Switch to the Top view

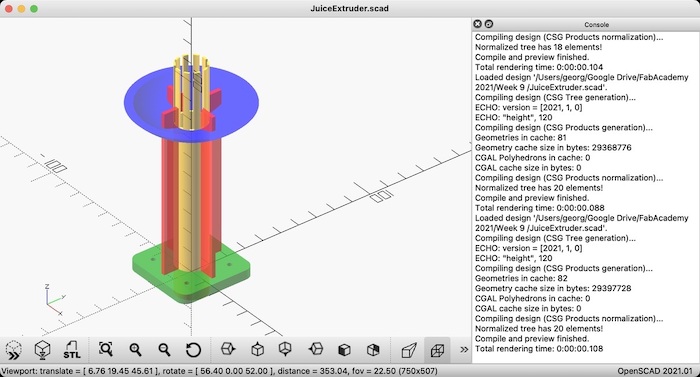click(x=257, y=349)
